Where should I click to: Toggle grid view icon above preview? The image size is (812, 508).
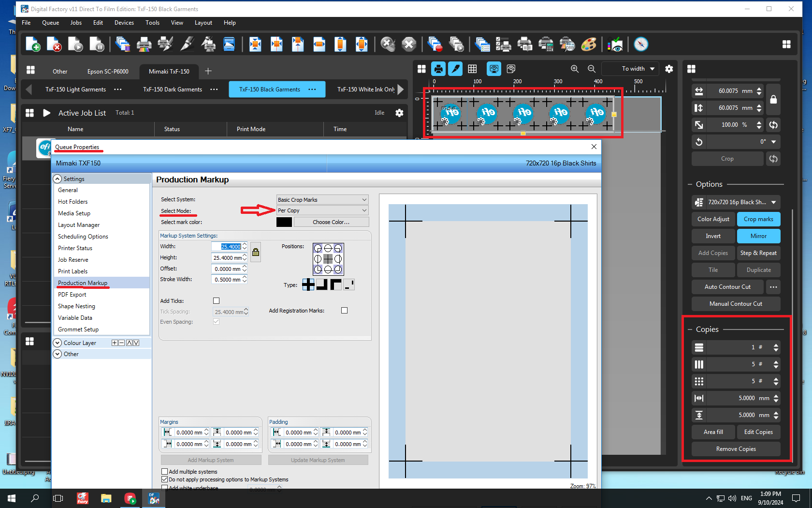tap(473, 69)
